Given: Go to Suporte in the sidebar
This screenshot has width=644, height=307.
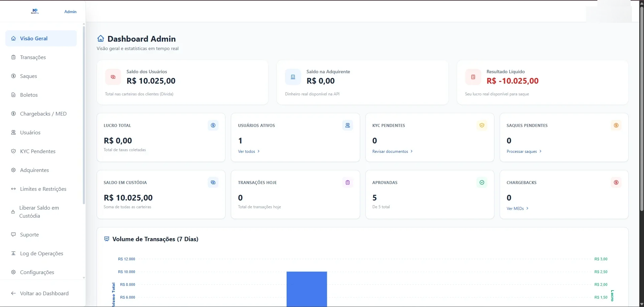Looking at the screenshot, I should (x=41, y=234).
